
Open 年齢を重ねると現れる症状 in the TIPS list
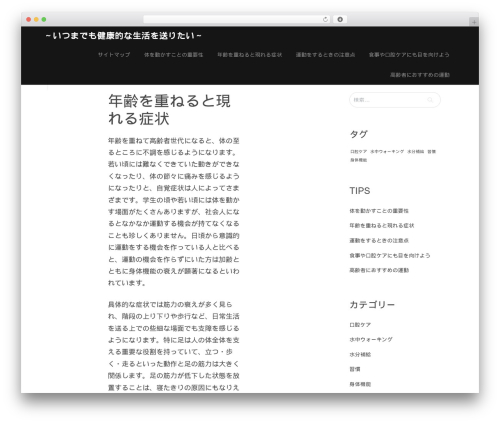(x=382, y=225)
